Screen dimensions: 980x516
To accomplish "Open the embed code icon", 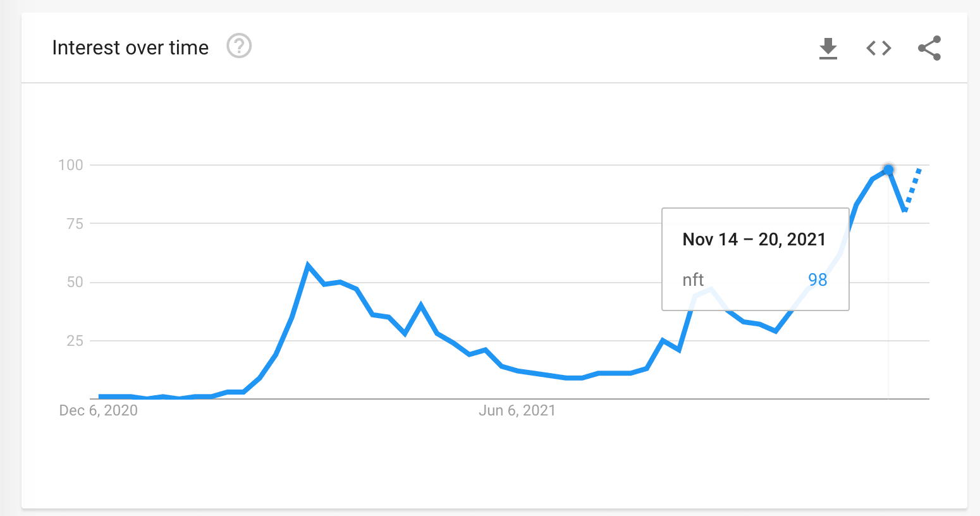I will 878,48.
